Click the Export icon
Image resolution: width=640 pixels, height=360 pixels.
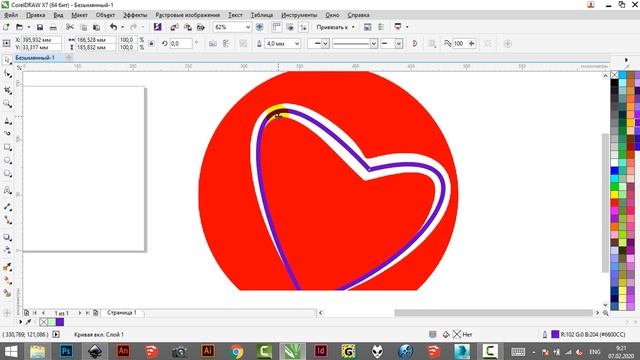(187, 27)
